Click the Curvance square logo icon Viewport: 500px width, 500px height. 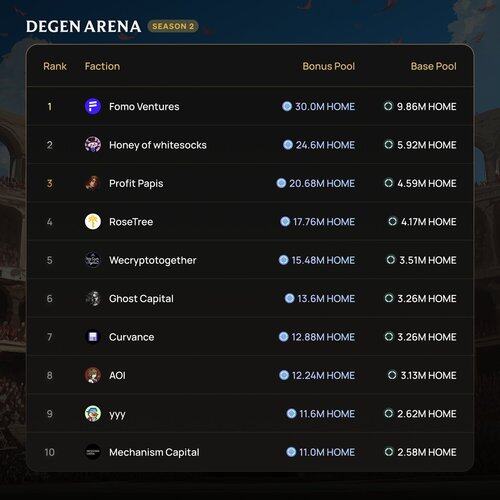pyautogui.click(x=93, y=337)
